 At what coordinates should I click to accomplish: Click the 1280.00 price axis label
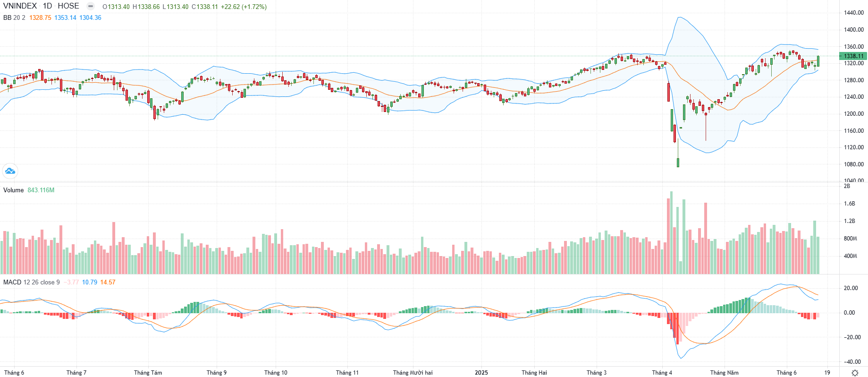point(854,80)
